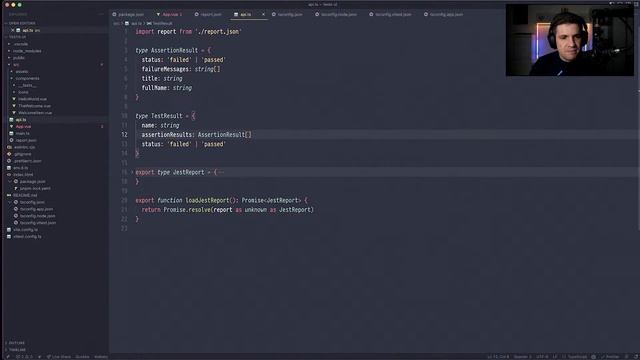Collapse nested files under package.json
Image resolution: width=640 pixels, height=360 pixels.
[x=10, y=182]
